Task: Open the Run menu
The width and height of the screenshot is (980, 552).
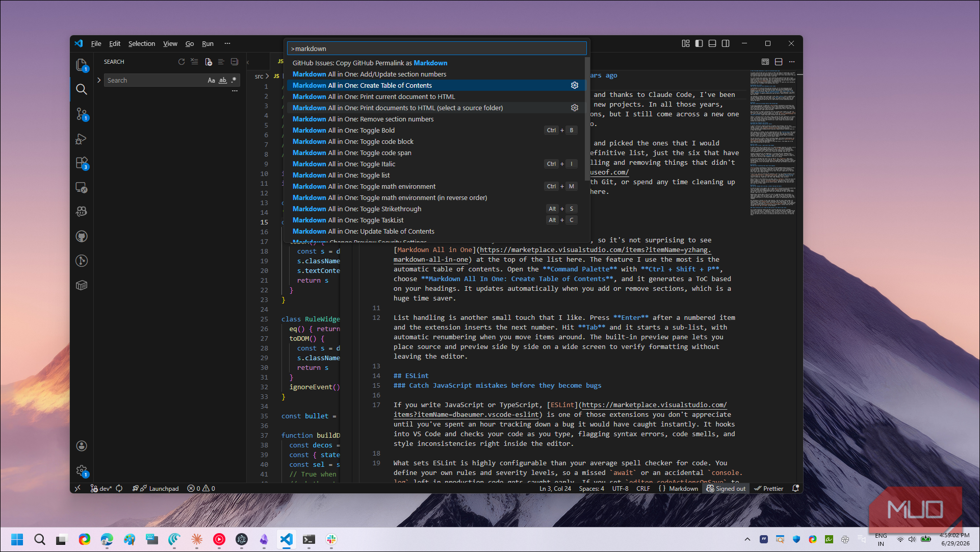Action: (208, 43)
